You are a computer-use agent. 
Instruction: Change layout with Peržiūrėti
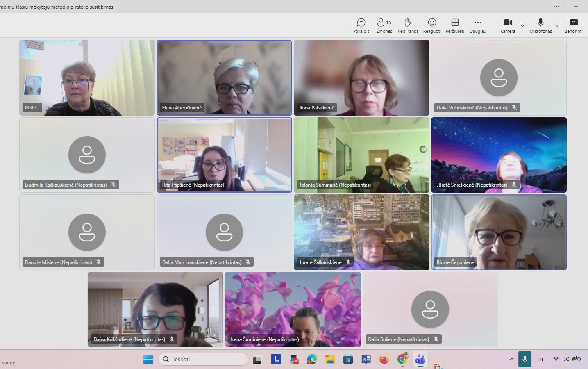pyautogui.click(x=455, y=25)
